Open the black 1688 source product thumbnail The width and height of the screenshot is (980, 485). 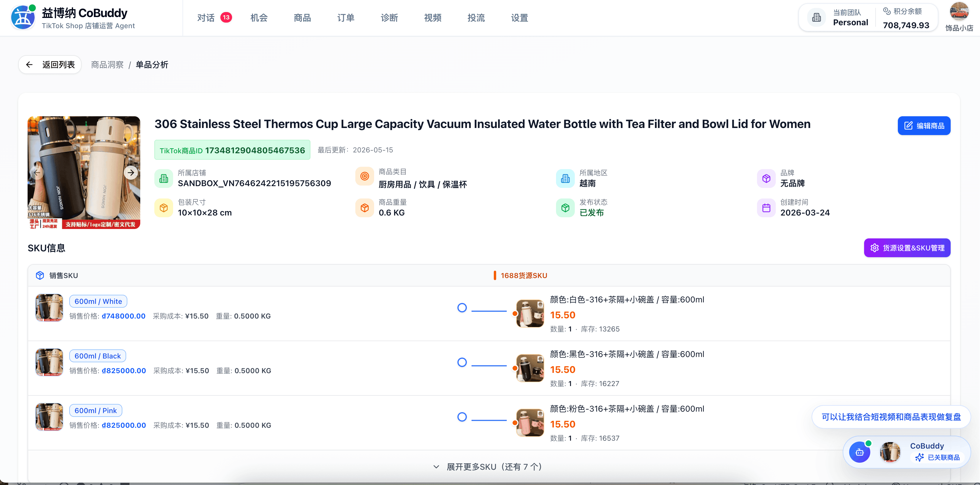[x=530, y=368]
